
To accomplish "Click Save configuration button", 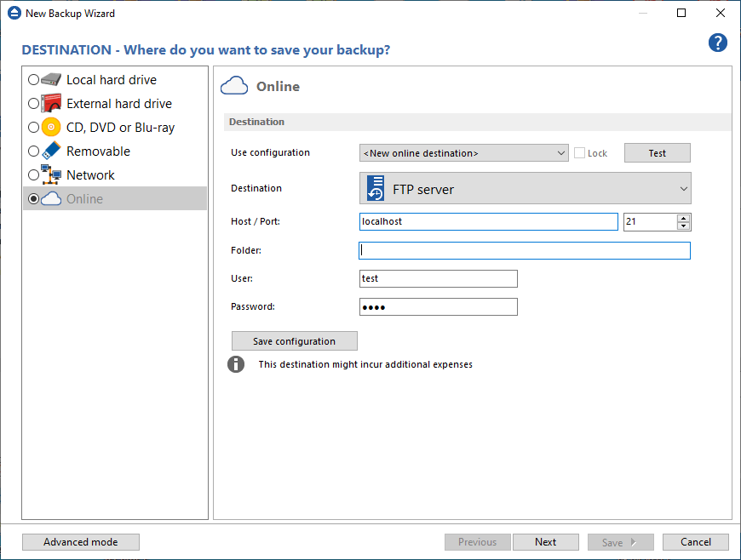I will click(x=295, y=341).
